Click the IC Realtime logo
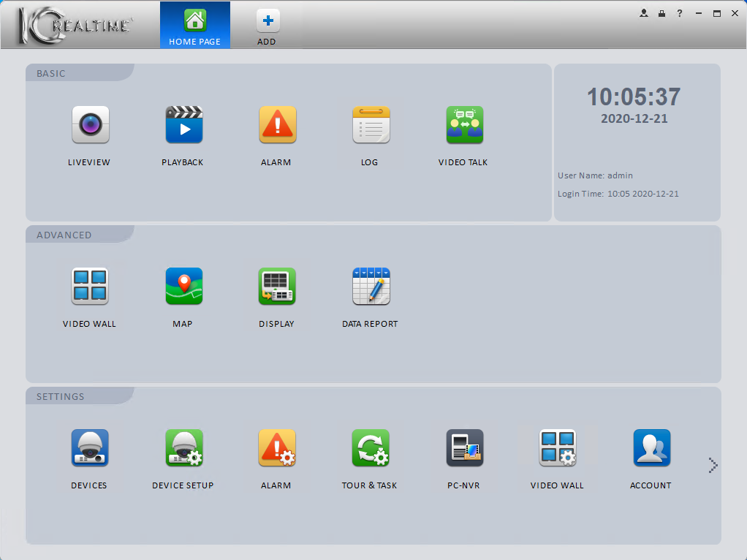 click(75, 25)
